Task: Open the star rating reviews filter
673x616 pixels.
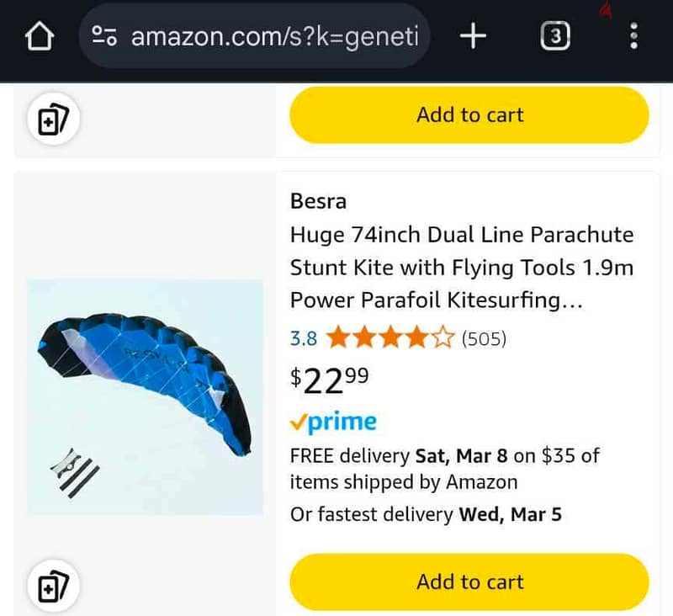Action: pyautogui.click(x=391, y=337)
